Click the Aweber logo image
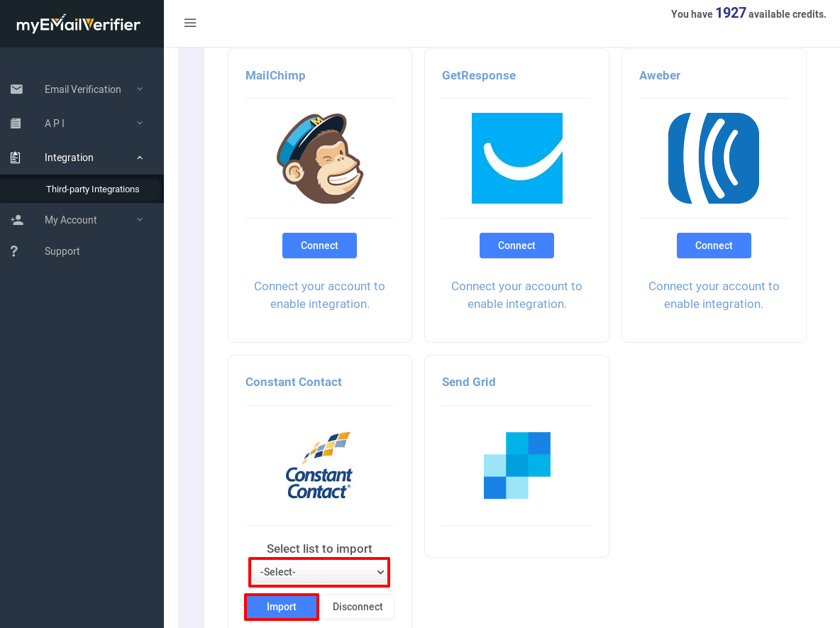Image resolution: width=840 pixels, height=628 pixels. click(714, 158)
